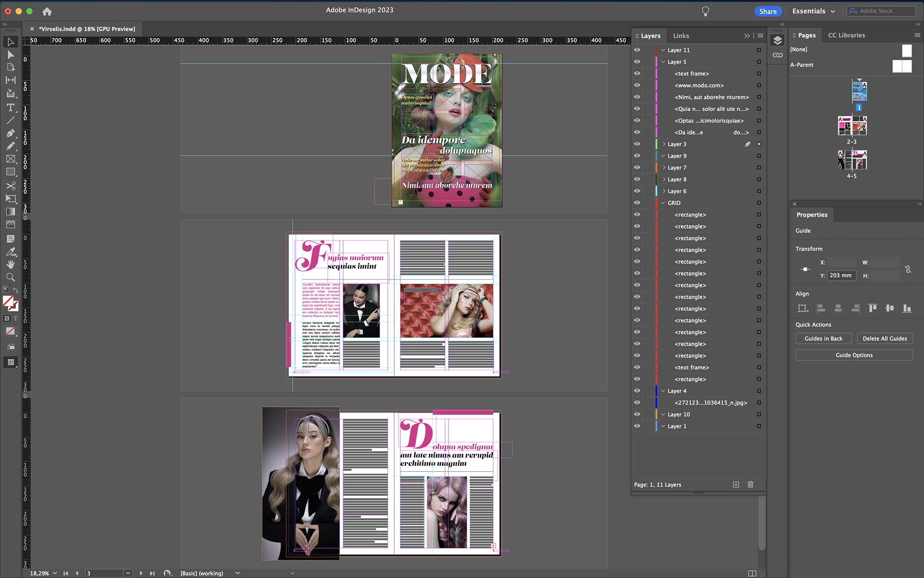
Task: Expand Layer 3 disclosure arrow
Action: click(x=664, y=144)
